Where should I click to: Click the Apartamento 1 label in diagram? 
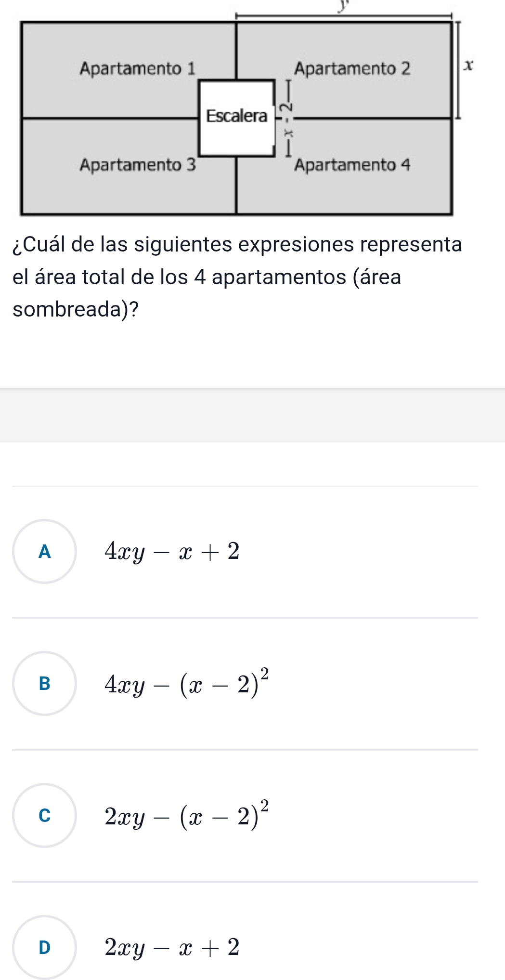pos(138,68)
